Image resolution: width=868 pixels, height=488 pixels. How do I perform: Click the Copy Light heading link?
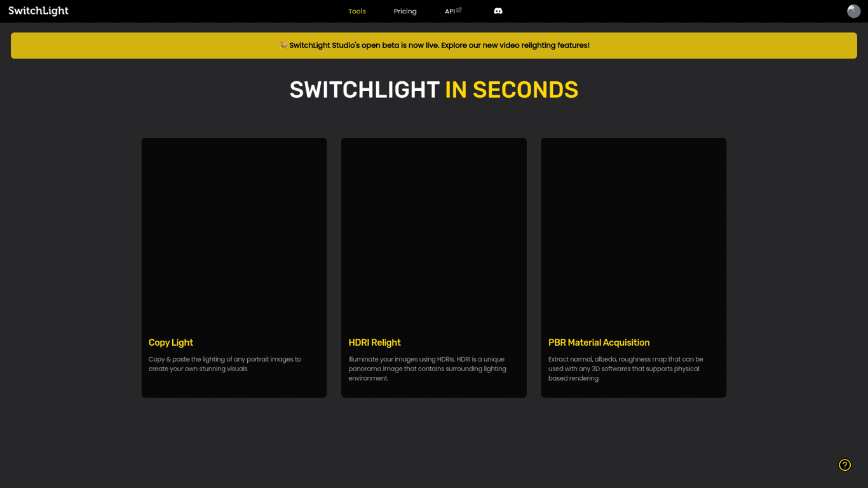[x=170, y=342]
